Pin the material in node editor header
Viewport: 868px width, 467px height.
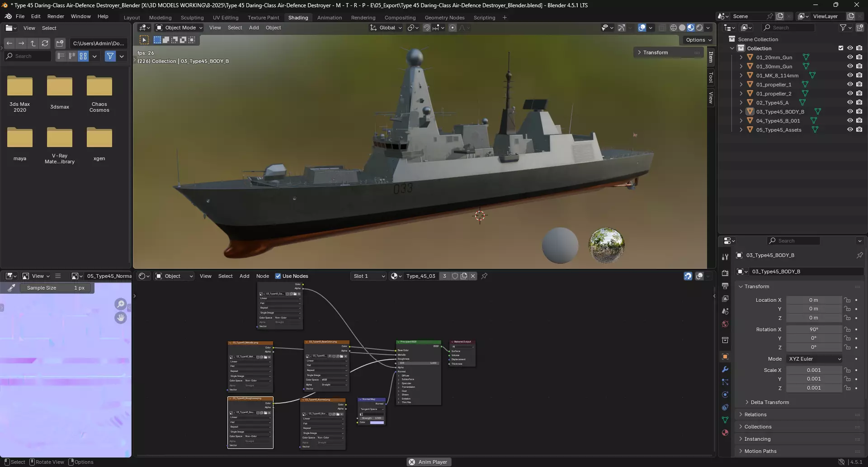[x=484, y=276]
